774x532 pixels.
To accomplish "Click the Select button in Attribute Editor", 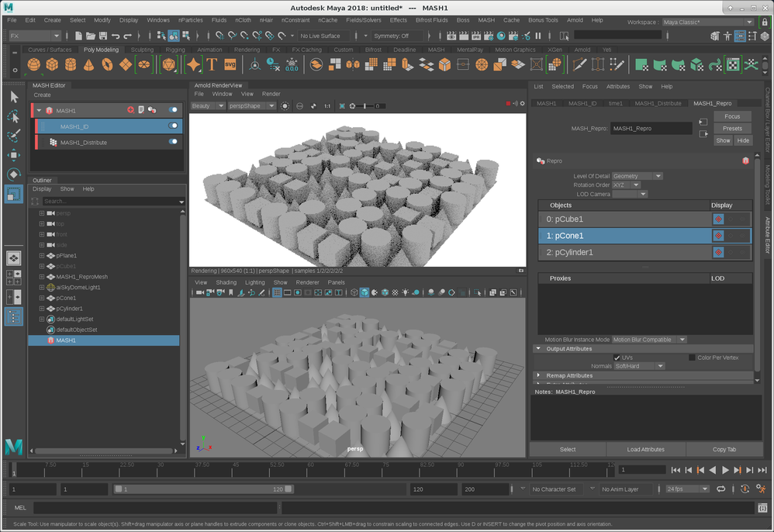I will point(568,449).
